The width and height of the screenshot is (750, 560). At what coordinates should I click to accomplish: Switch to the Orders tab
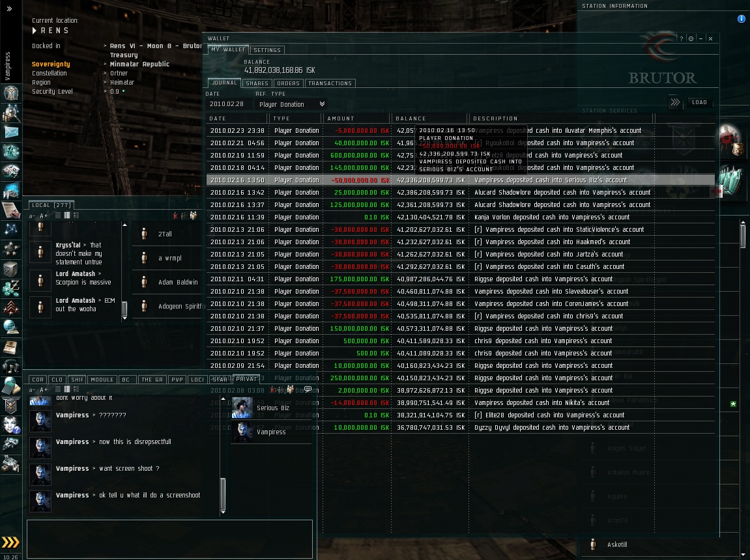[288, 83]
